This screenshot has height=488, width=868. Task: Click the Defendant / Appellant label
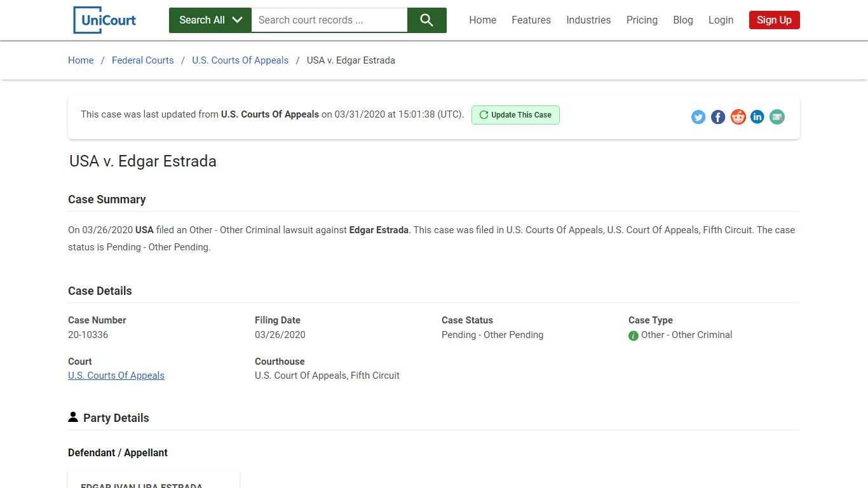click(x=118, y=452)
